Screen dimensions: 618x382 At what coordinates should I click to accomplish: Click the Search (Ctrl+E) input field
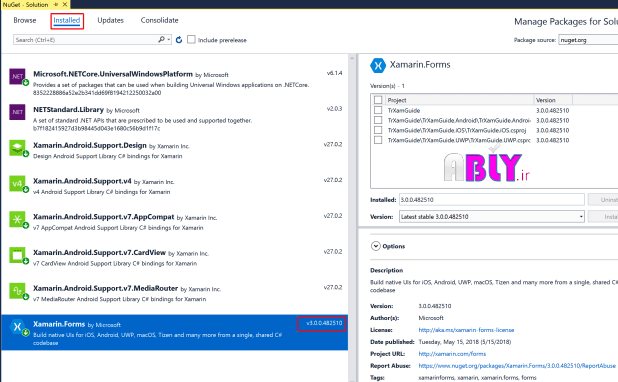(85, 40)
